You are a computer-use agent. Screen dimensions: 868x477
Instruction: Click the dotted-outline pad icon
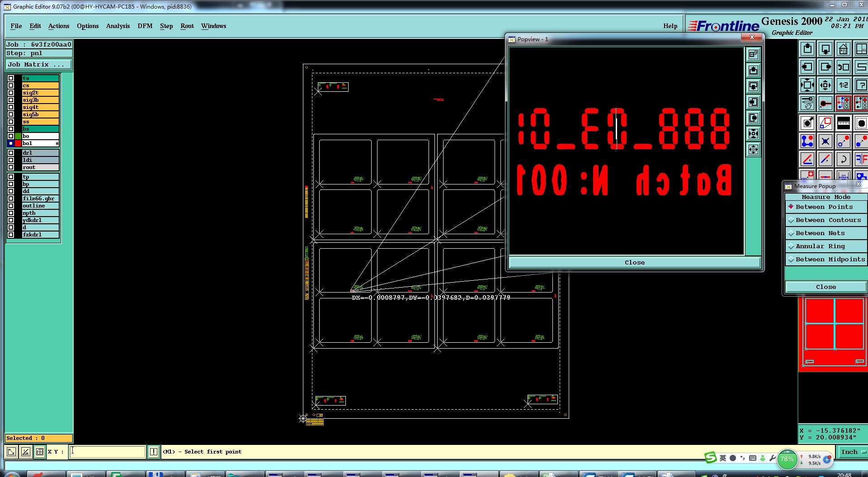tap(861, 123)
